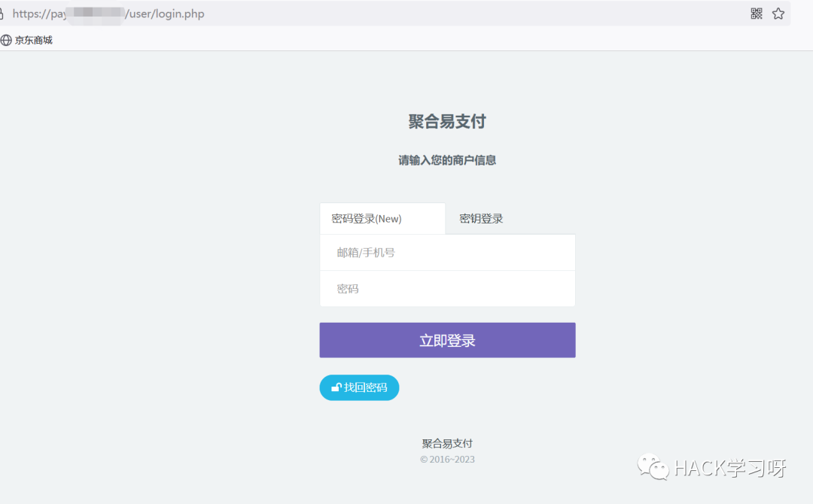This screenshot has height=504, width=813.
Task: Switch to the 密钥登录 tab
Action: click(x=480, y=218)
